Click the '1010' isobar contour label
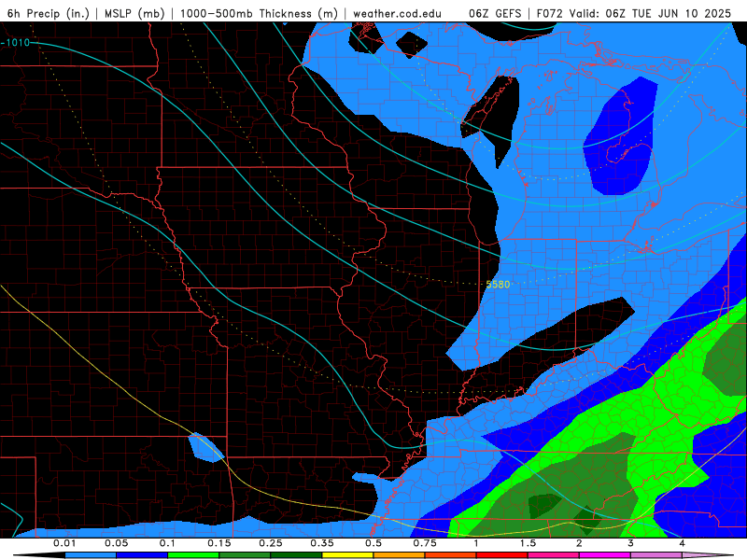The width and height of the screenshot is (747, 560). 18,43
